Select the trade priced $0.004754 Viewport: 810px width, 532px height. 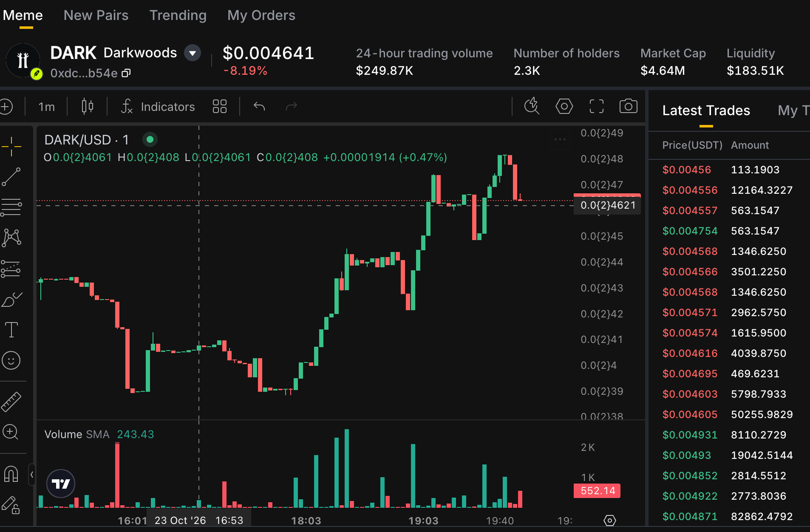coord(729,231)
